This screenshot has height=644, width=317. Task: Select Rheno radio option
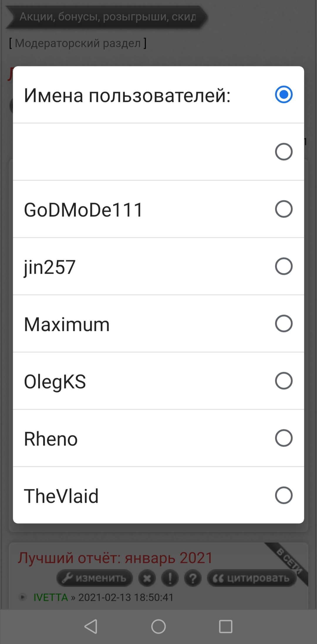(x=284, y=438)
